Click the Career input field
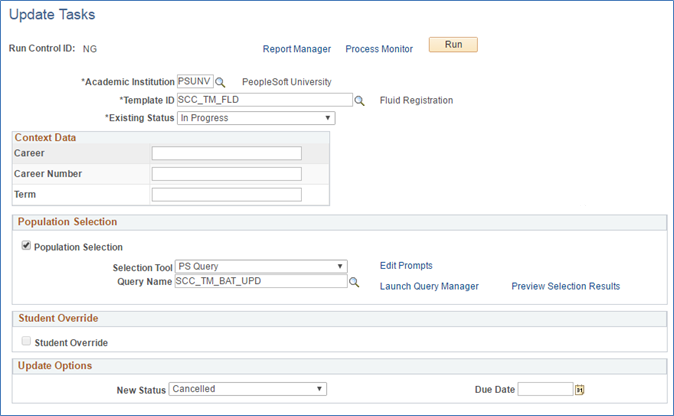 pyautogui.click(x=227, y=153)
